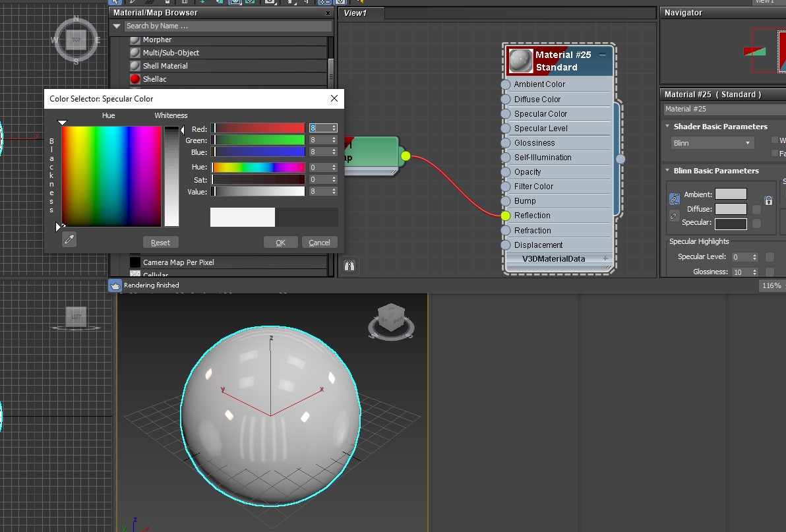Click the Whiteness vertical slider
The image size is (786, 532).
tap(171, 176)
